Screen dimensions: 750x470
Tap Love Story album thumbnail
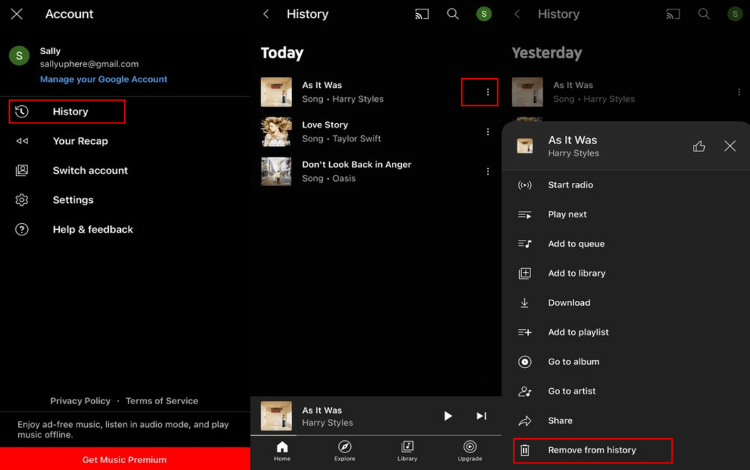(276, 131)
